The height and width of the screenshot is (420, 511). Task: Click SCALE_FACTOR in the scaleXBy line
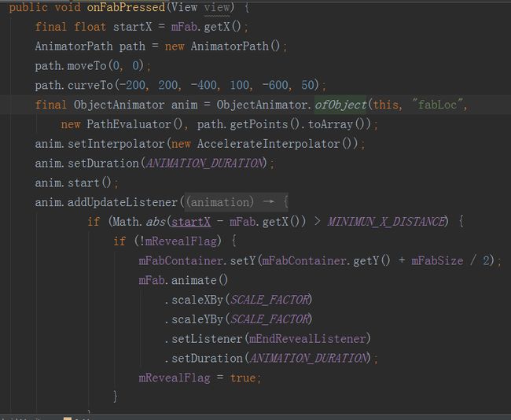point(270,300)
